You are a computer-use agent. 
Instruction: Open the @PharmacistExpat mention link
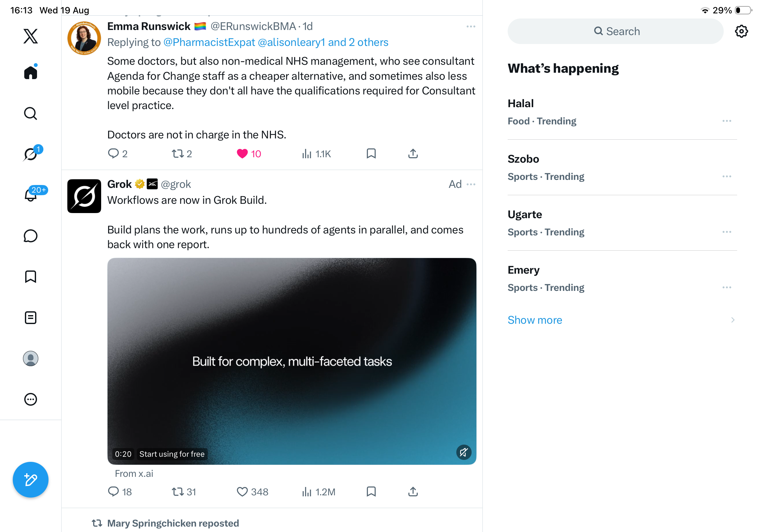coord(209,42)
